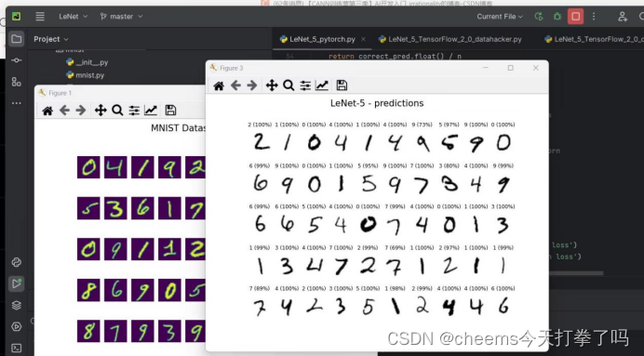Open the more actions vertical dots
The image size is (644, 356).
point(594,17)
